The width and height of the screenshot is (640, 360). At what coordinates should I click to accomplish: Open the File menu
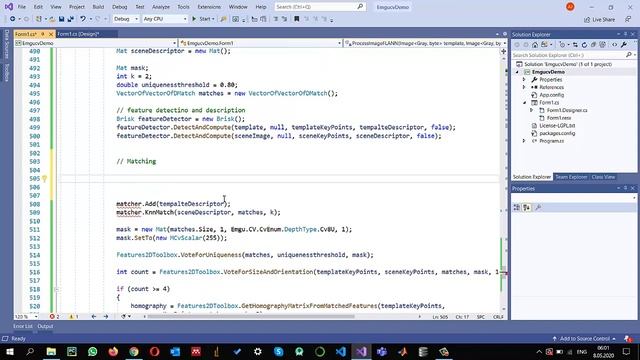coord(22,7)
